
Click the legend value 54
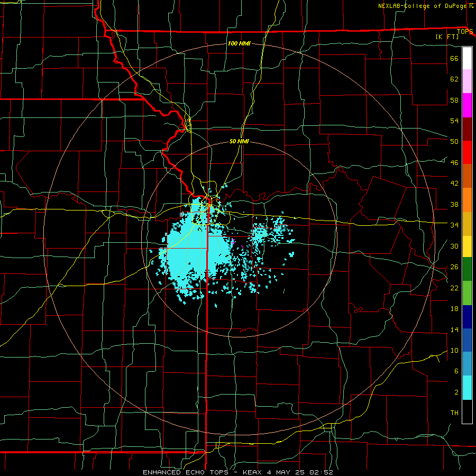pyautogui.click(x=454, y=121)
